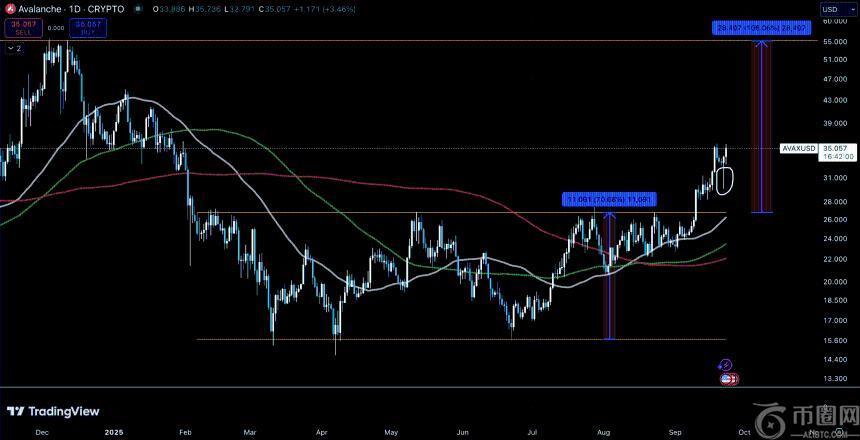Click the upper blue price range arrow

coord(762,125)
